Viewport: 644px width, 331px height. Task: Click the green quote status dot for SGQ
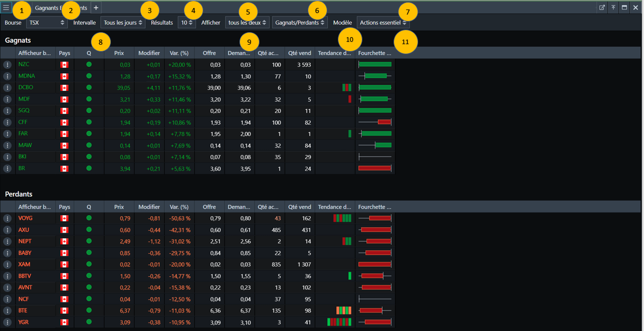tap(89, 110)
